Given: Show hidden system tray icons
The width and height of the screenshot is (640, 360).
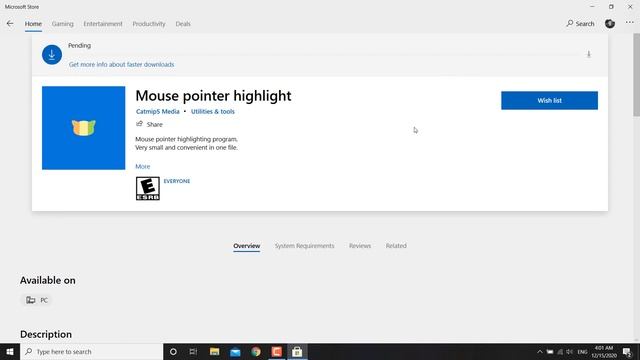Looking at the screenshot, I should (x=540, y=351).
